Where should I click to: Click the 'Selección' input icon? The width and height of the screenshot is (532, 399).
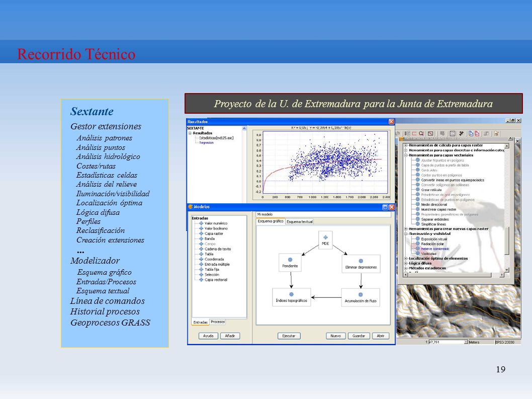click(201, 274)
